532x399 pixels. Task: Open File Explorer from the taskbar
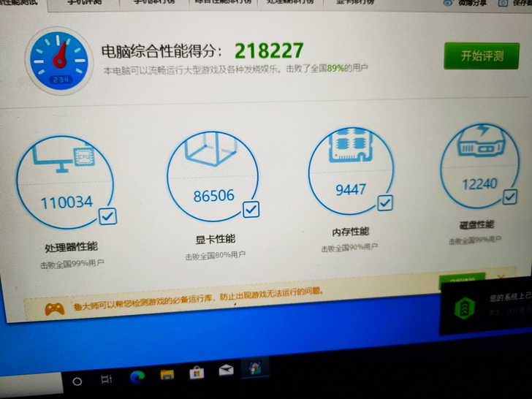(167, 375)
